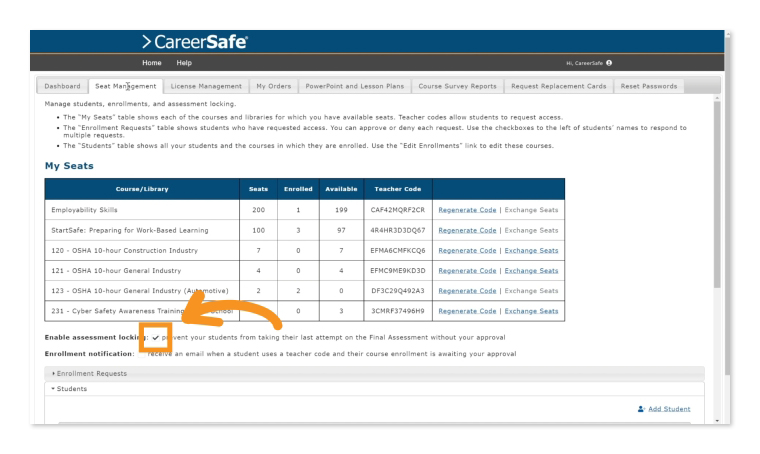Go to the License Management tab
Viewport: 760px width, 454px height.
tap(206, 86)
